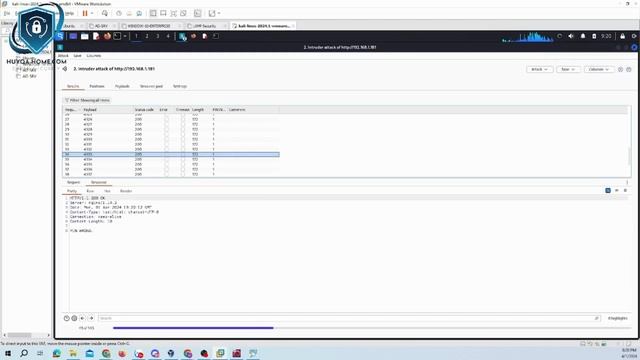
Task: Open the notifications bell in Kali panel
Action: point(583,36)
